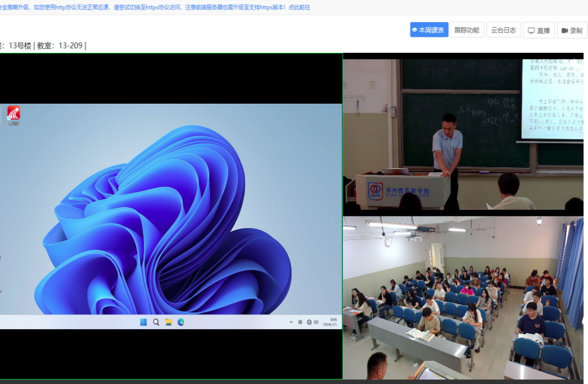This screenshot has height=384, width=588.
Task: Open the 学习通 desktop shortcut icon
Action: point(14,115)
